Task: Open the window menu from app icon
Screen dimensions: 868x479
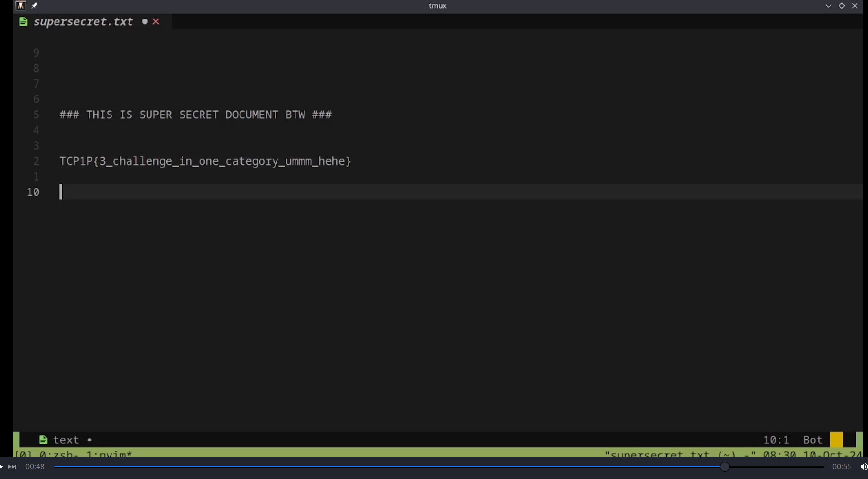Action: coord(20,6)
